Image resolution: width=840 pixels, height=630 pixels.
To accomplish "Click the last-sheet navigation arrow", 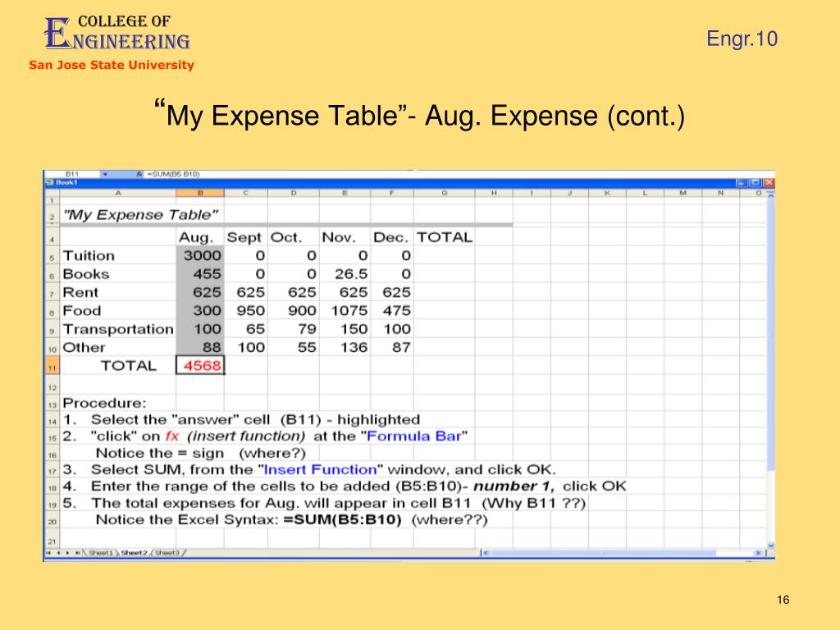I will point(77,553).
